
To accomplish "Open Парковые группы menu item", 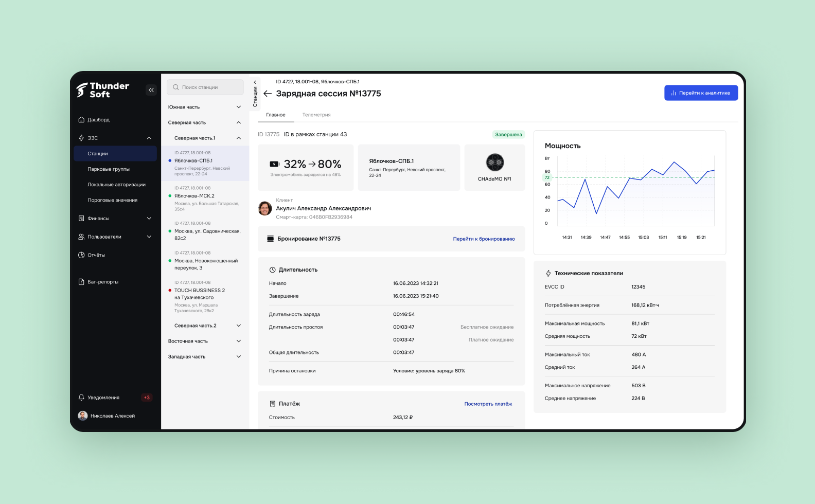I will (x=109, y=169).
